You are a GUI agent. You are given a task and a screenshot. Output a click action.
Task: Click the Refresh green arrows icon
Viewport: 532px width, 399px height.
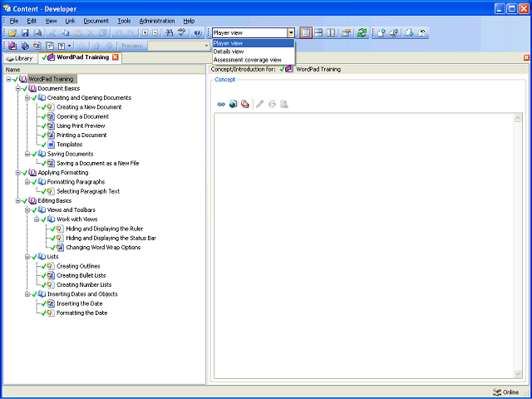pyautogui.click(x=362, y=33)
